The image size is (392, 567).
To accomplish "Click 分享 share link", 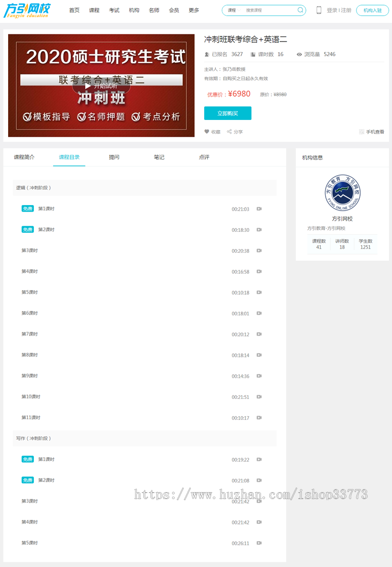I will [x=239, y=132].
